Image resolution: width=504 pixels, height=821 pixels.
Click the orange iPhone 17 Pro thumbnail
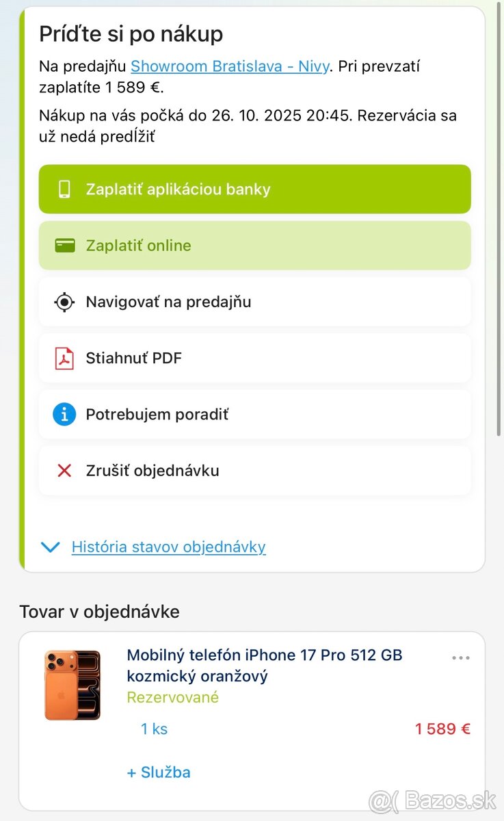(x=72, y=685)
